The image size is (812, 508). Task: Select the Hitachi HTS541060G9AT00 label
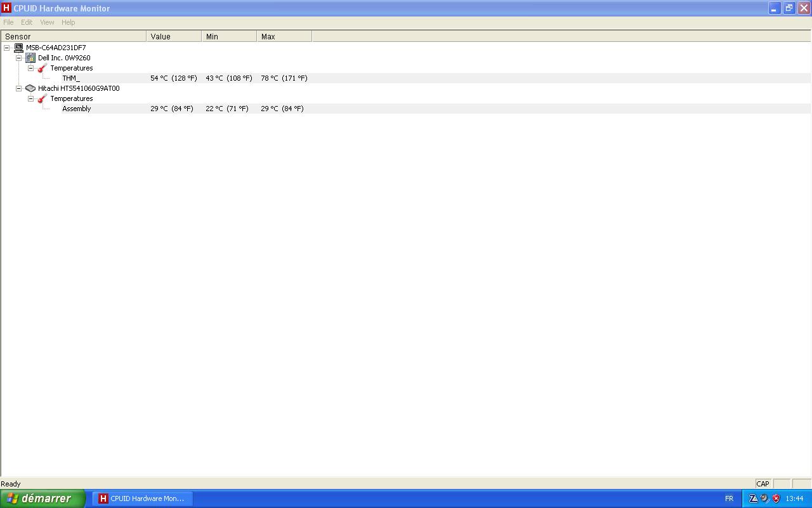(x=79, y=88)
